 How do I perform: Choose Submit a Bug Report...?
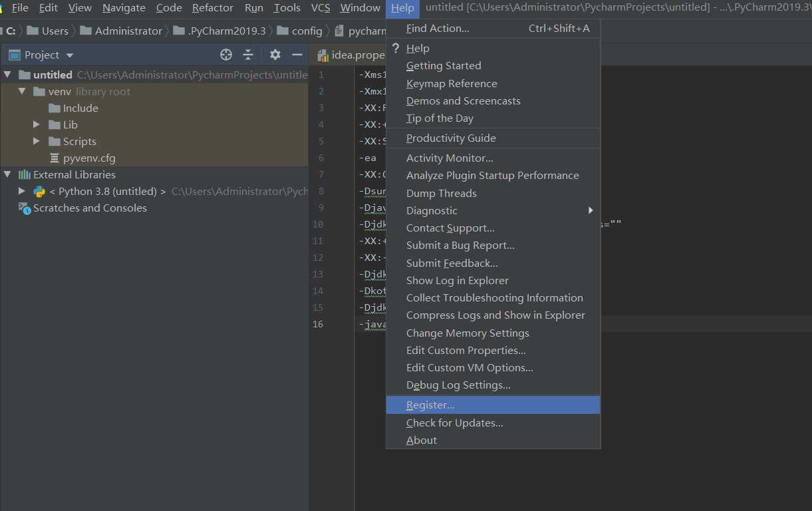(x=493, y=245)
